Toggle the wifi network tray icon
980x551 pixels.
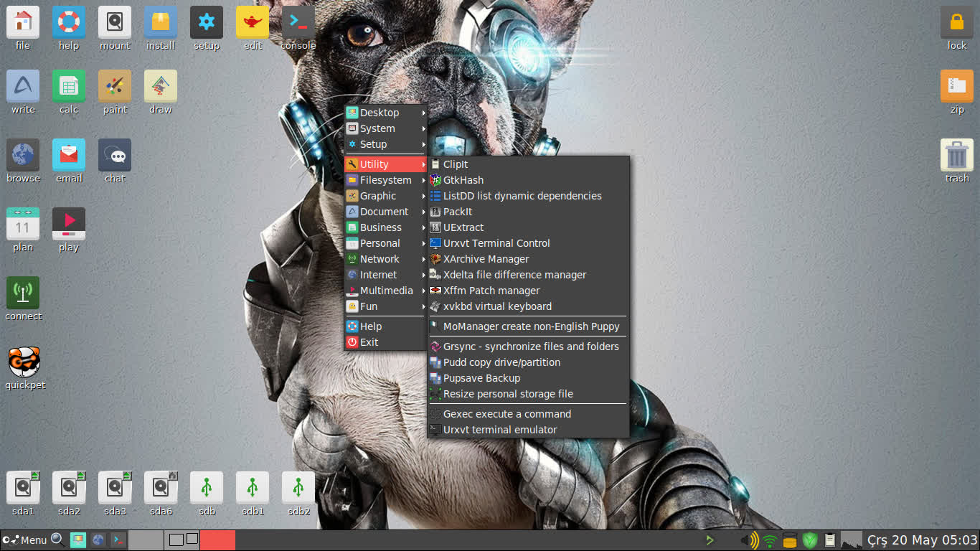click(769, 540)
